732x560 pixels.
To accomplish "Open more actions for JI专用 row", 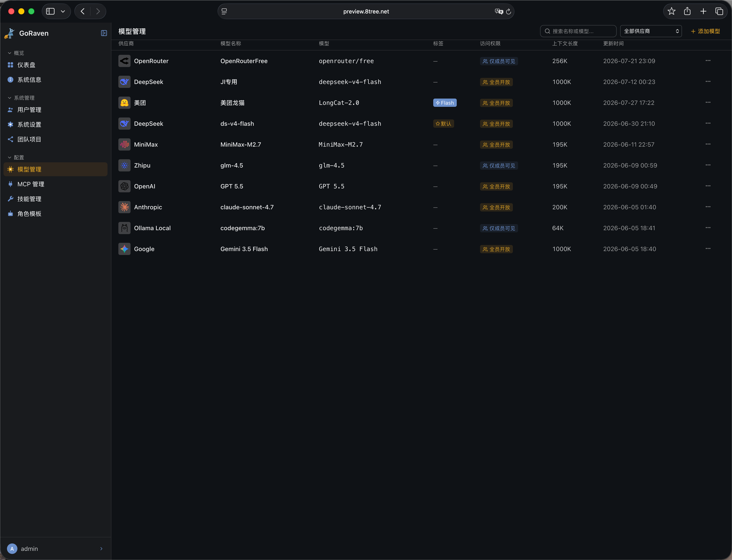I will click(708, 82).
